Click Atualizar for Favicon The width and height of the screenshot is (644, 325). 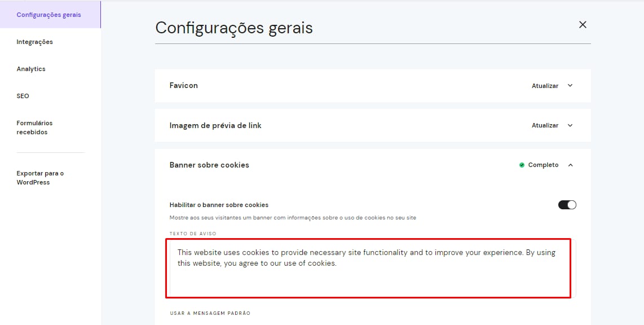tap(545, 86)
